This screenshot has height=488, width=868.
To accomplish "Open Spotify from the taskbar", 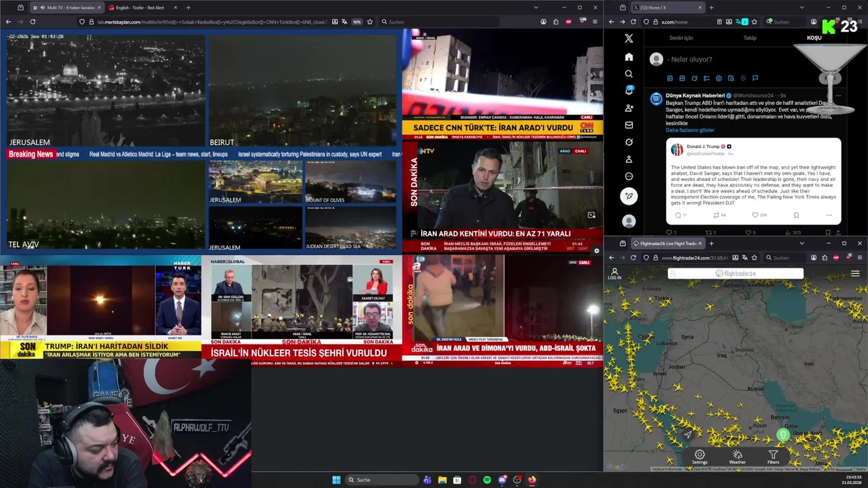I will pos(487,480).
